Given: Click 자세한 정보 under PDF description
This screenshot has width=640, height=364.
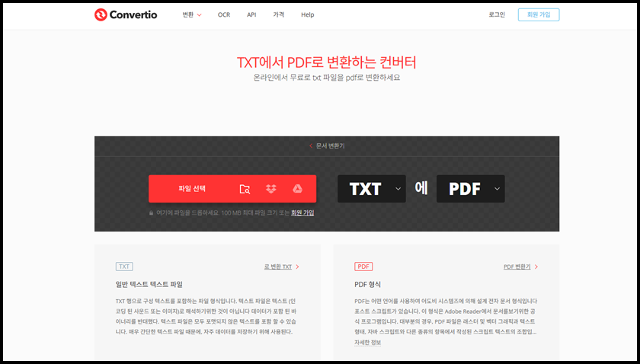Looking at the screenshot, I should pos(367,343).
